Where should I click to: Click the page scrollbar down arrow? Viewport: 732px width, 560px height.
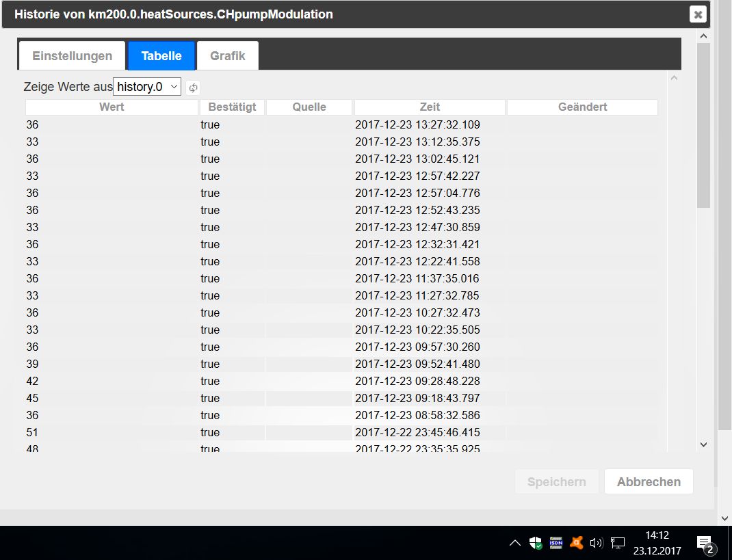[724, 518]
